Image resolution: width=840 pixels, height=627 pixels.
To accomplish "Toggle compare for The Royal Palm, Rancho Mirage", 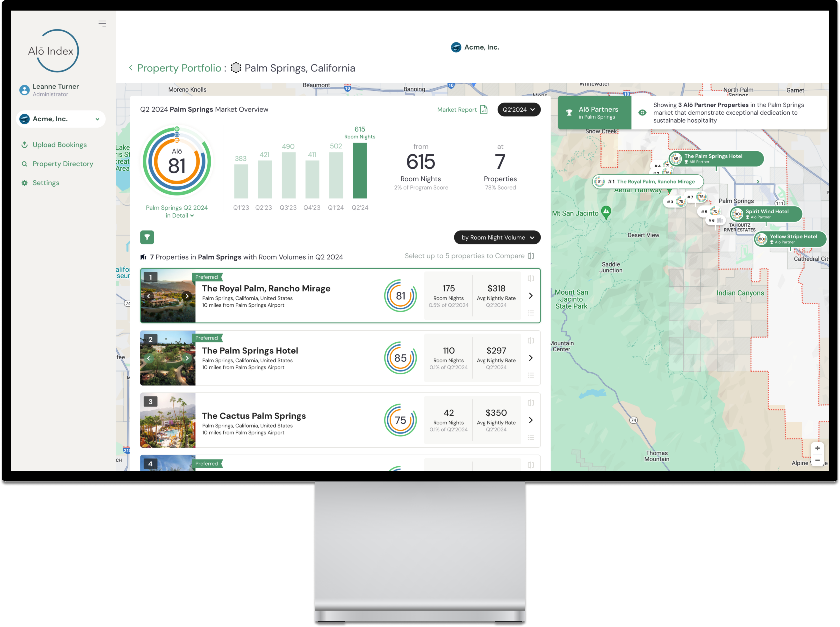I will (531, 278).
